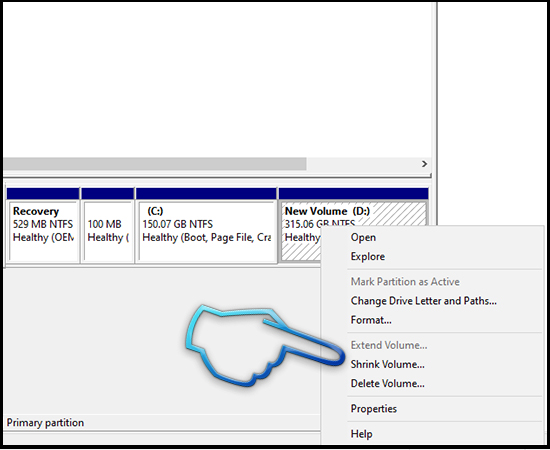Select the 100 MB partition block

108,225
